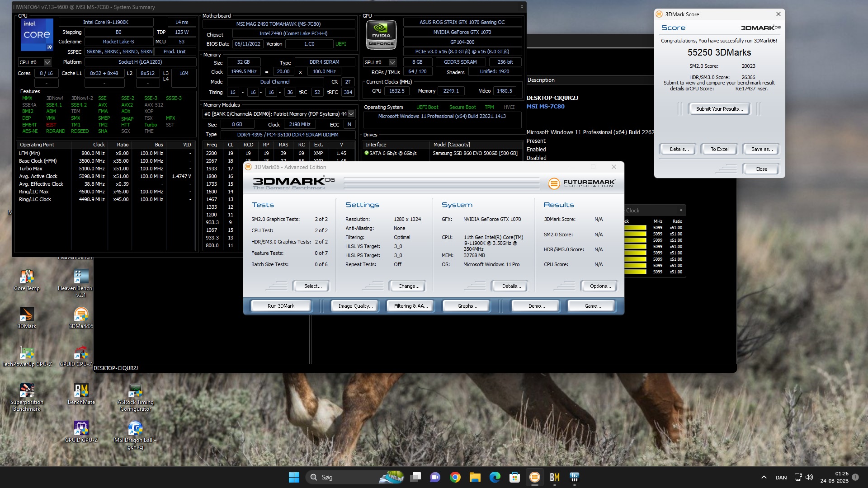This screenshot has width=868, height=488.
Task: Click Save as in 3DMark Score window
Action: pos(762,149)
